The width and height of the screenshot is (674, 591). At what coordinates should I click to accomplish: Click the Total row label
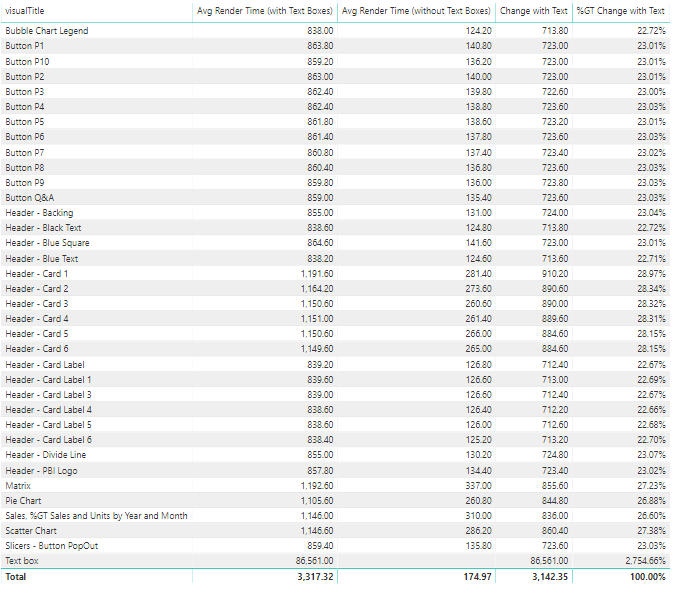pyautogui.click(x=16, y=577)
